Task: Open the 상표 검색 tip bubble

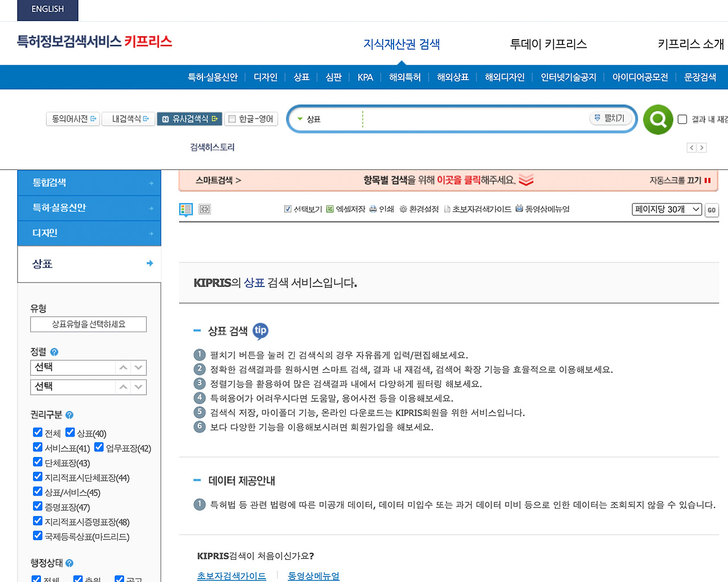Action: point(260,330)
